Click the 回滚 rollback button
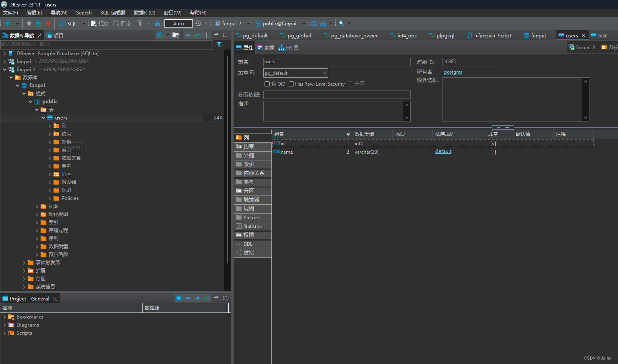This screenshot has height=364, width=618. pyautogui.click(x=122, y=23)
